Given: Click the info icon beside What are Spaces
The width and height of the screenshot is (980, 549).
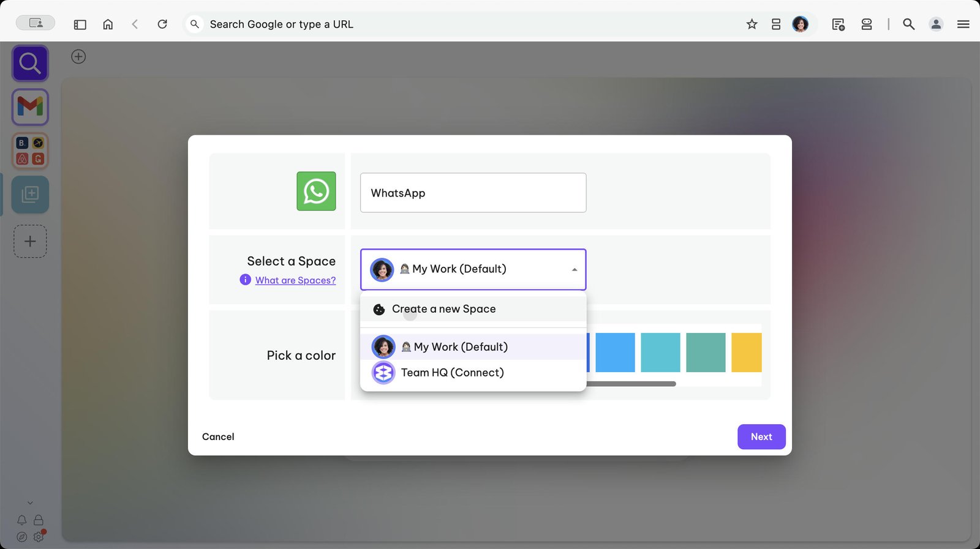Looking at the screenshot, I should pos(245,280).
